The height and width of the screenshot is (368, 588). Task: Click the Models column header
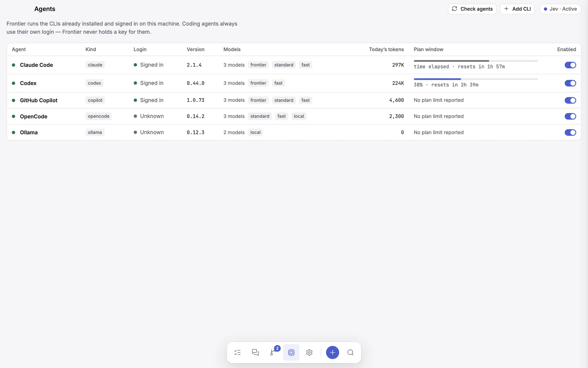pyautogui.click(x=232, y=49)
